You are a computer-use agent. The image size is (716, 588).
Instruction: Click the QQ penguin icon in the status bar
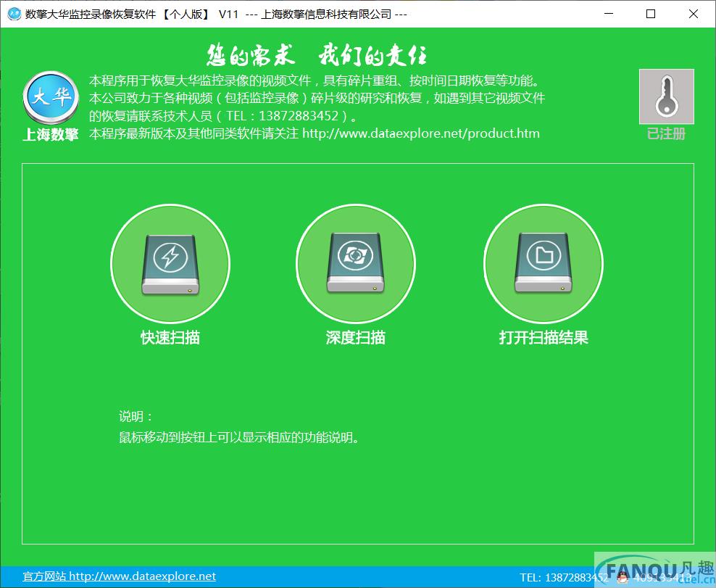click(623, 577)
